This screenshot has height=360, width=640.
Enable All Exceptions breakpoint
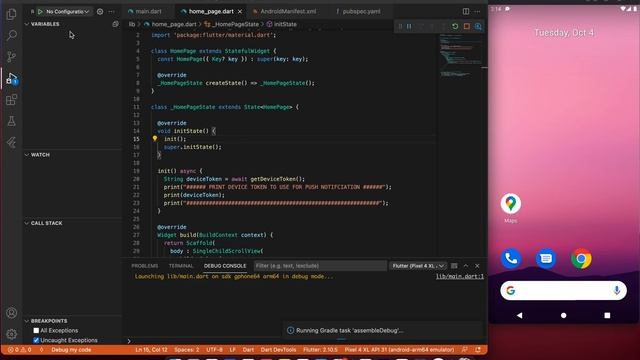36,330
